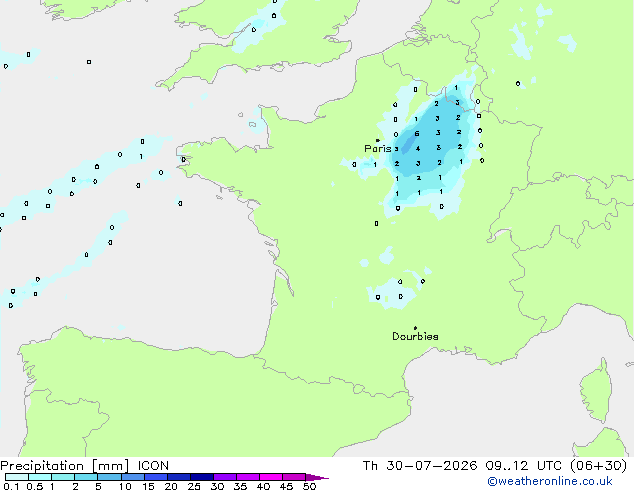Click the Paris city label
The height and width of the screenshot is (490, 634).
click(x=378, y=149)
